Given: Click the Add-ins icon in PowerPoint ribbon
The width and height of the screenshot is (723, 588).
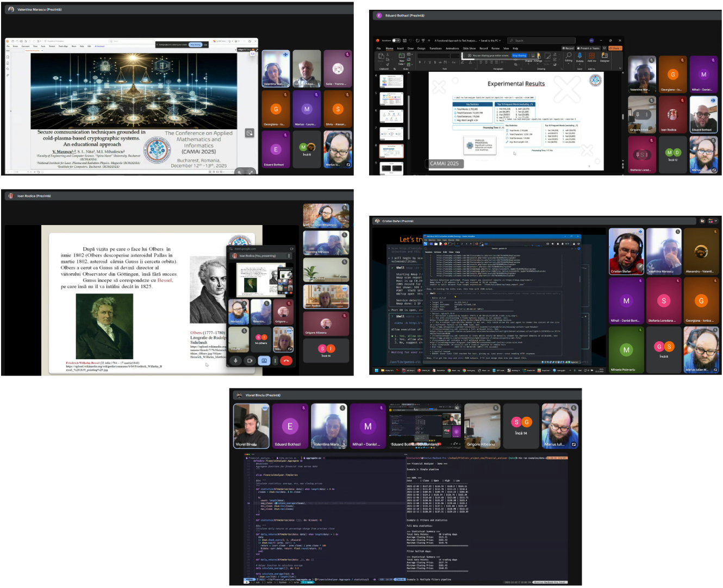Looking at the screenshot, I should (591, 57).
